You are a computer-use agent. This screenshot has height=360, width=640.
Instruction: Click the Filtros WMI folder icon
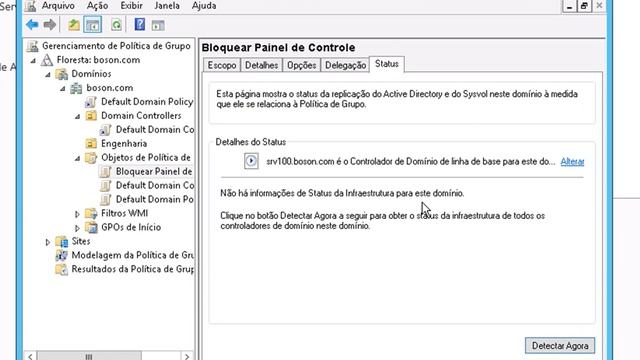click(91, 213)
